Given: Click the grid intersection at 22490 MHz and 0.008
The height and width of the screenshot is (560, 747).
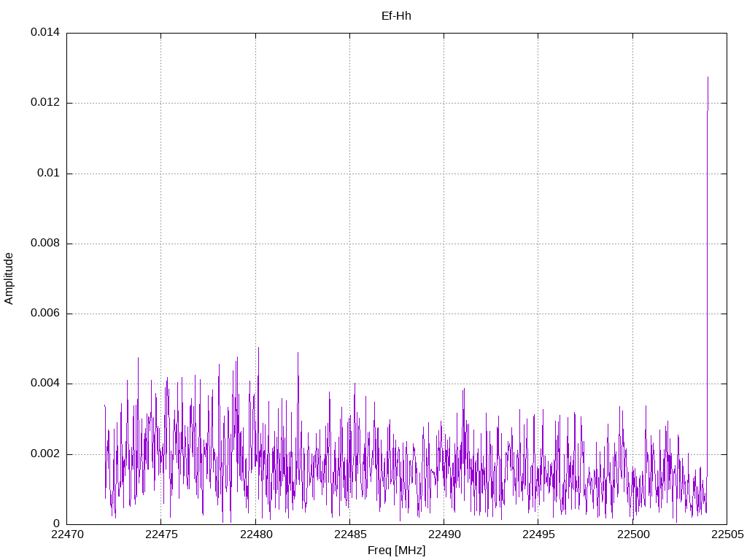Looking at the screenshot, I should point(444,244).
